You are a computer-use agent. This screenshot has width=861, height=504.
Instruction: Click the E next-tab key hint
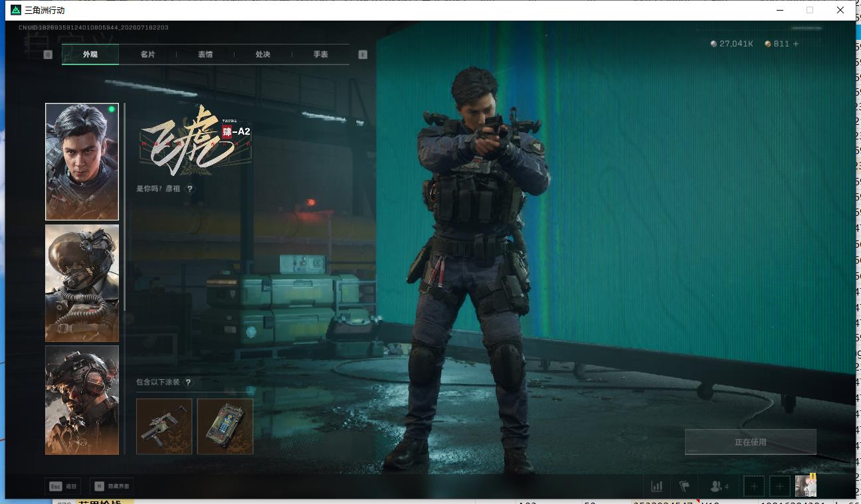[363, 54]
